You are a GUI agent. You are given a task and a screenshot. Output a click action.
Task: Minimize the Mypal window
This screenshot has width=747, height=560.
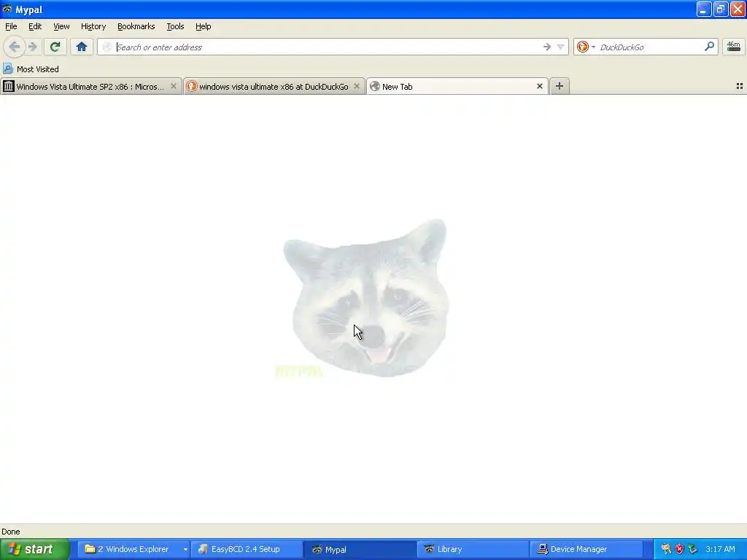pos(704,9)
